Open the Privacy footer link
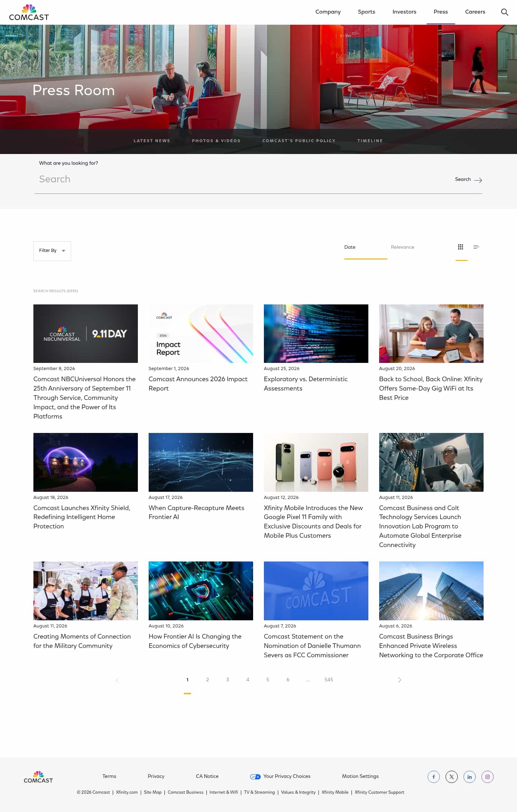The image size is (517, 812). click(156, 776)
